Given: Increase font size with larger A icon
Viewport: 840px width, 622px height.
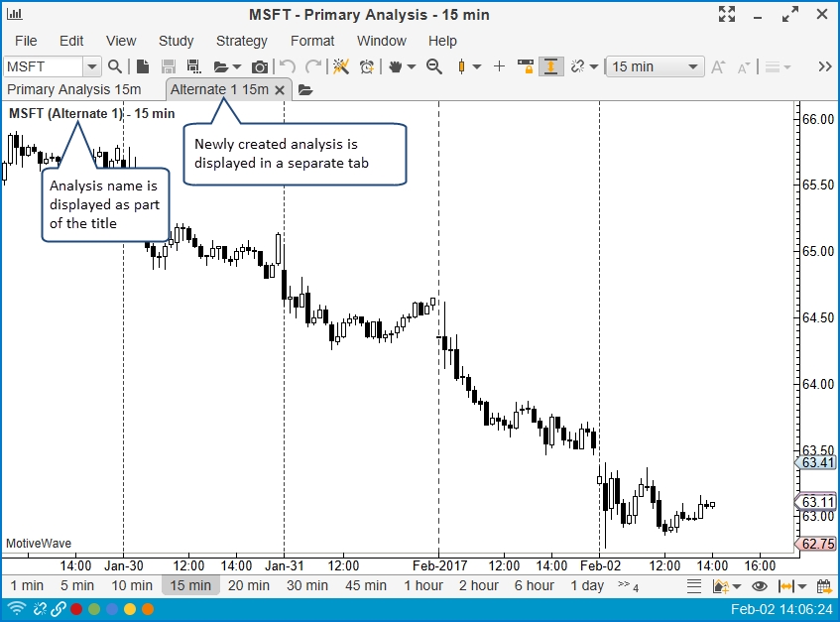Looking at the screenshot, I should [718, 67].
